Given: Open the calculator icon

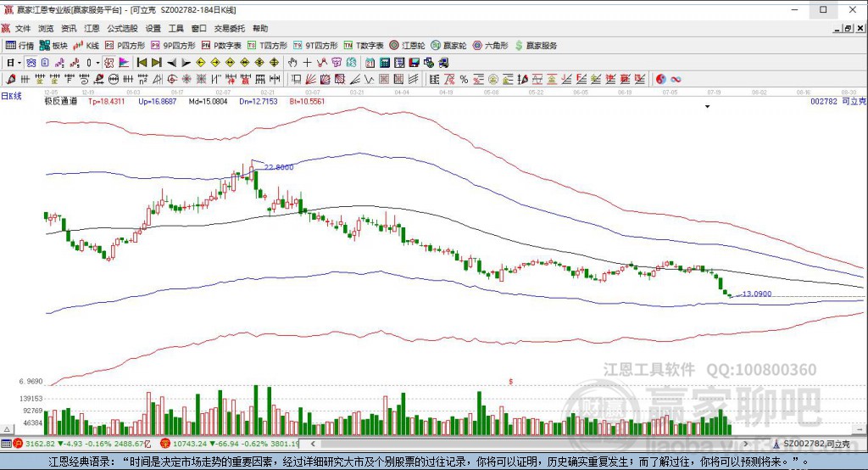Looking at the screenshot, I should (x=384, y=63).
